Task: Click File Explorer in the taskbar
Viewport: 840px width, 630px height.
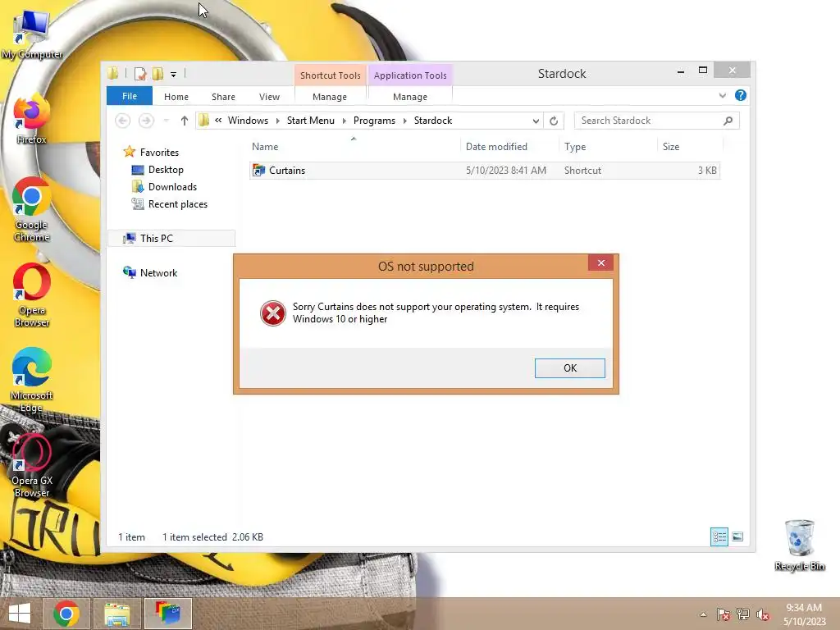Action: [x=116, y=614]
